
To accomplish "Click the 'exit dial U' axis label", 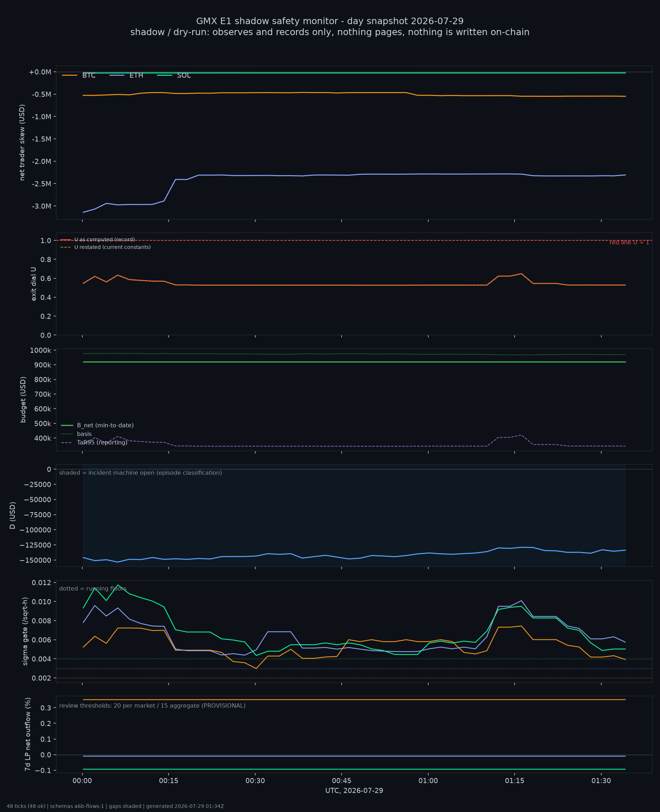I will pyautogui.click(x=34, y=284).
